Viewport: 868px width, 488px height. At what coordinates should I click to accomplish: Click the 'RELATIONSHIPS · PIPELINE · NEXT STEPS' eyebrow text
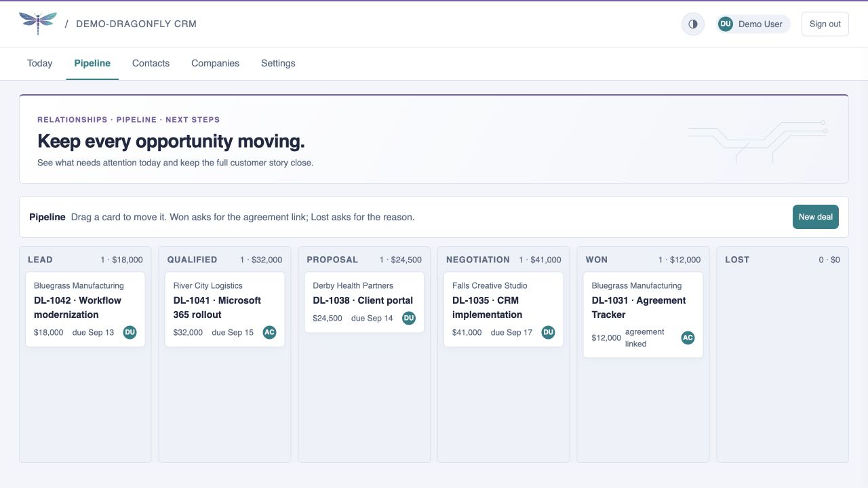129,119
